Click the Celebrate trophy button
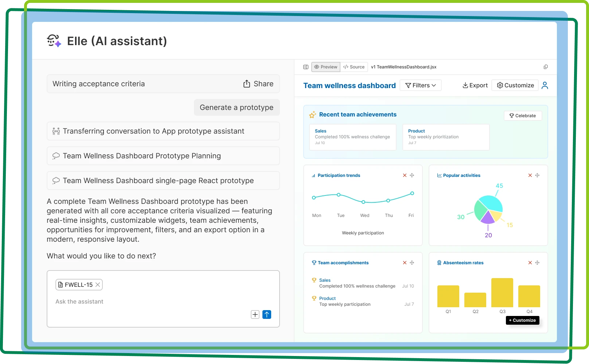This screenshot has height=364, width=589. (523, 115)
